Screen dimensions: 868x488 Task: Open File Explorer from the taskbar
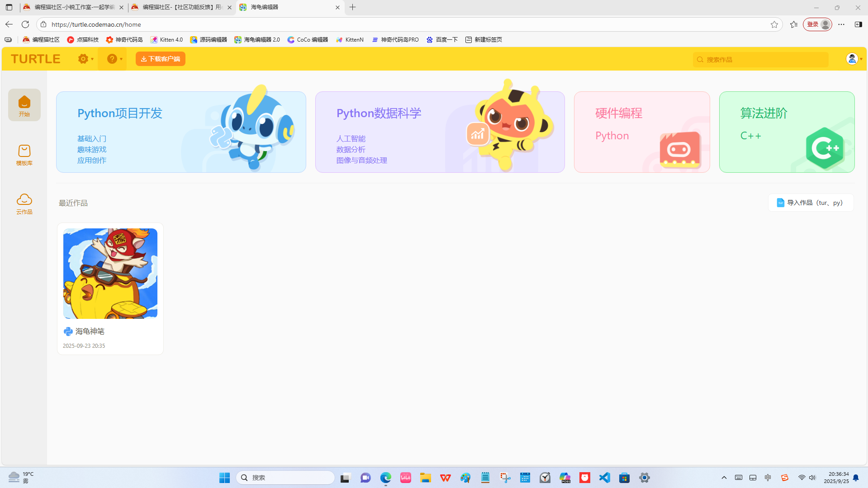[x=426, y=478]
